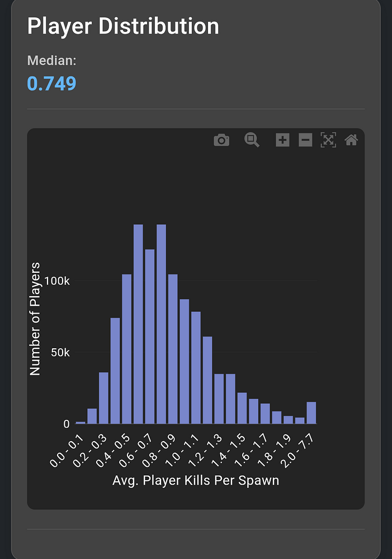Viewport: 392px width, 559px height.
Task: Click the 50k y-axis tick label
Action: click(61, 353)
